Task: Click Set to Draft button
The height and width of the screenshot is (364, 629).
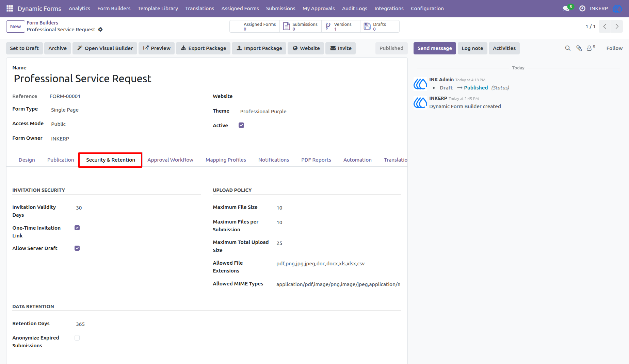Action: point(25,48)
